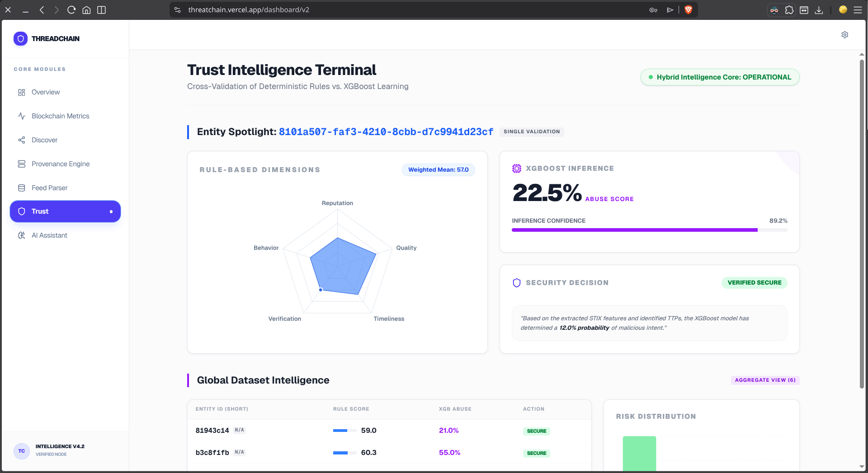Click the Rule Score column header

(351, 409)
